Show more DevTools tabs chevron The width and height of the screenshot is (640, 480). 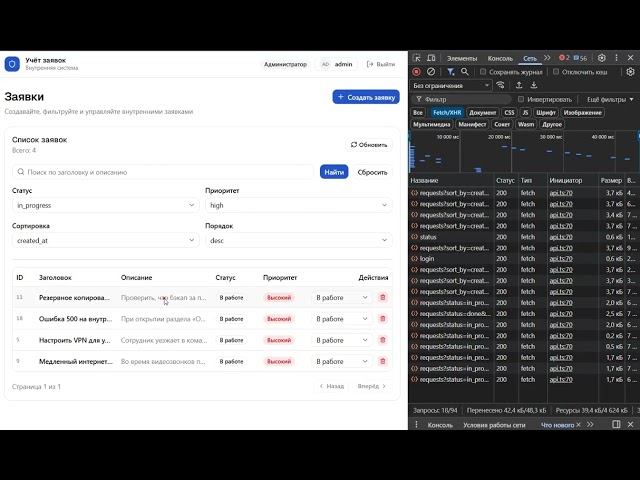coord(547,58)
